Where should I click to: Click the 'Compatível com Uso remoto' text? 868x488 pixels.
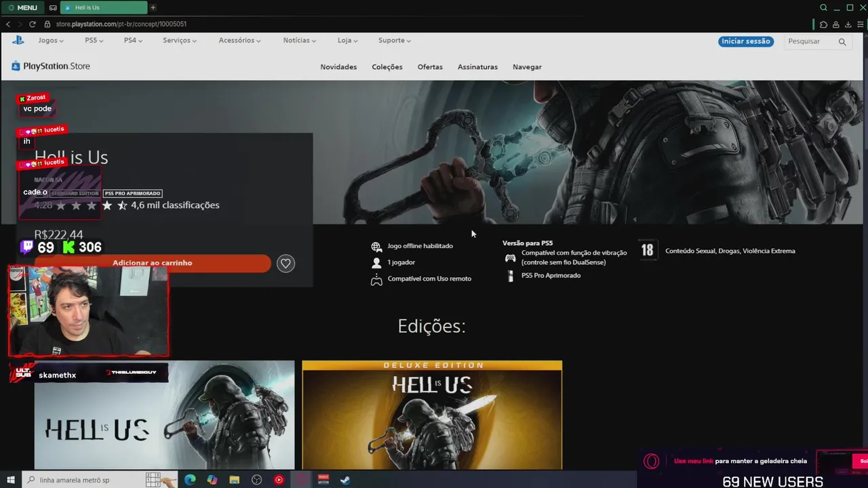coord(429,279)
